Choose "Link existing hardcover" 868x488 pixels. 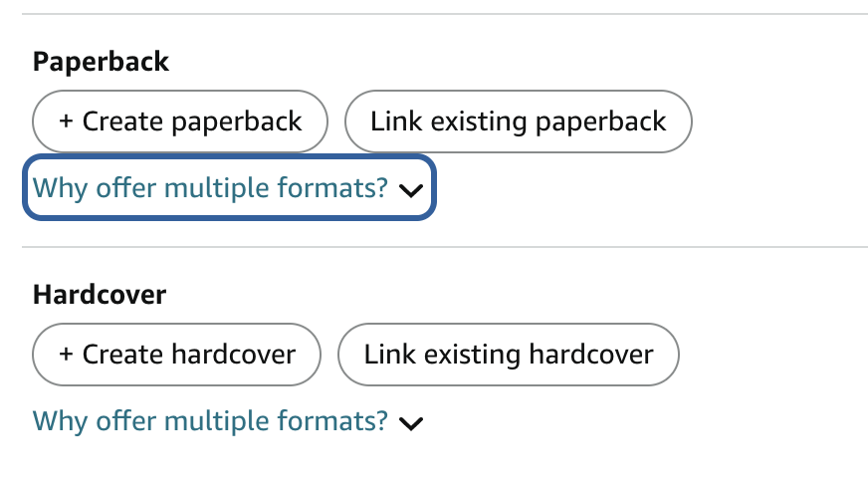coord(508,355)
